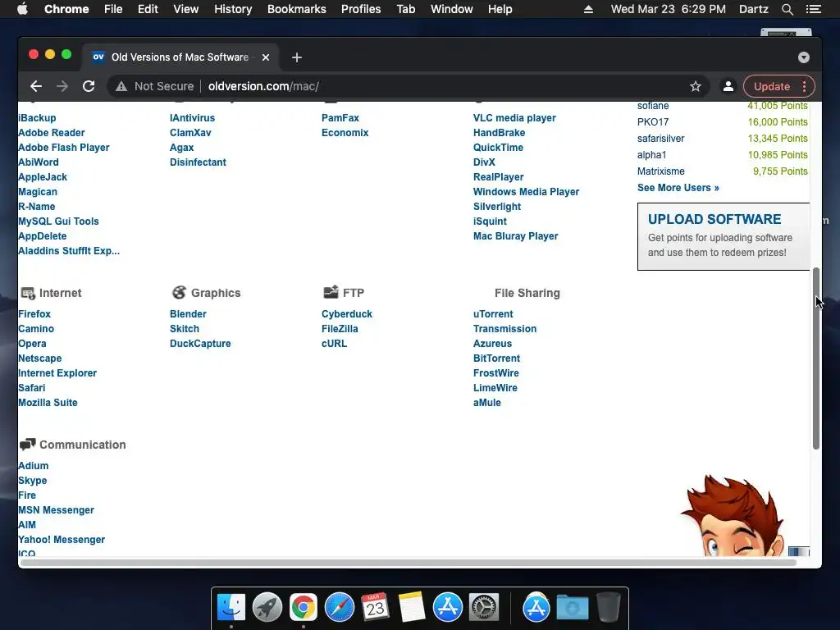Screen dimensions: 840x630
Task: Open the Chrome application menu
Action: (66, 9)
